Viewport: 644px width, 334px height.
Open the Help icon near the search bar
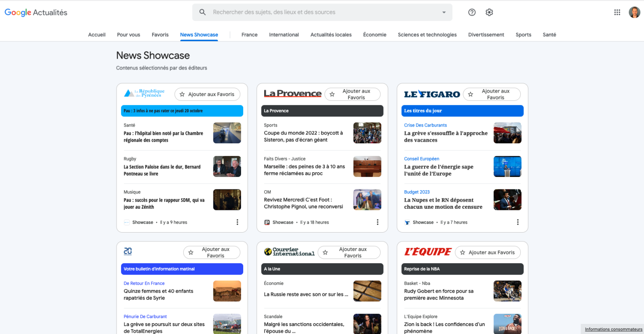pyautogui.click(x=472, y=12)
